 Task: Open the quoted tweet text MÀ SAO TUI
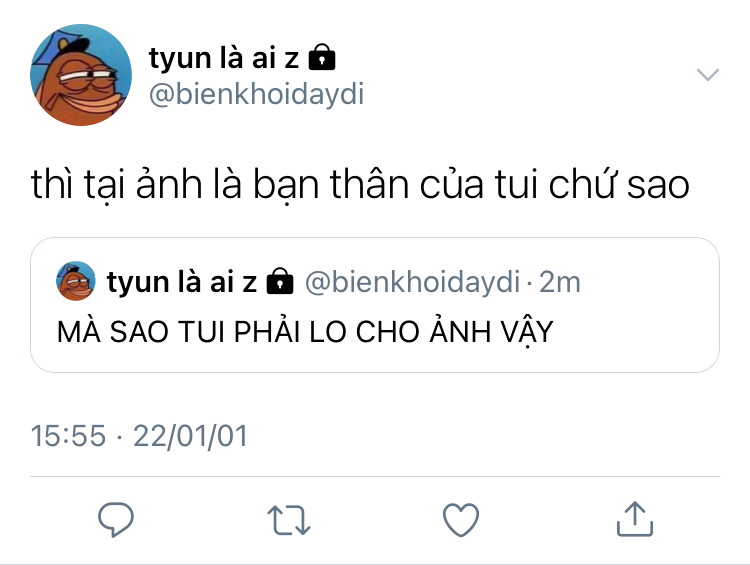pos(305,332)
